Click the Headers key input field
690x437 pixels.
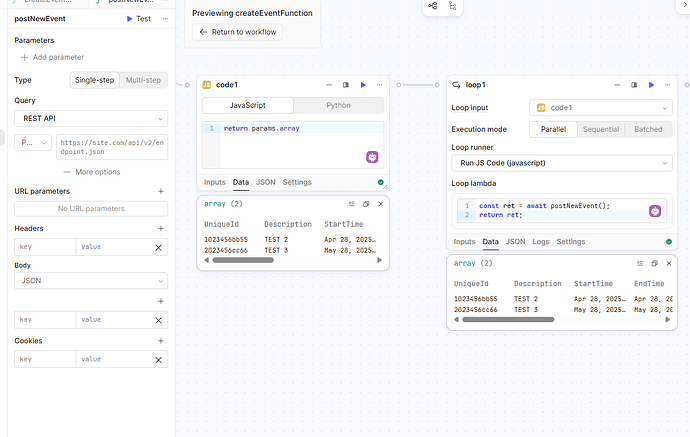[x=45, y=247]
